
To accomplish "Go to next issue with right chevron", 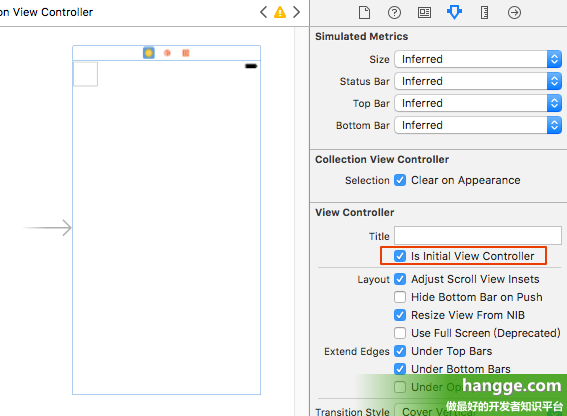I will click(297, 12).
